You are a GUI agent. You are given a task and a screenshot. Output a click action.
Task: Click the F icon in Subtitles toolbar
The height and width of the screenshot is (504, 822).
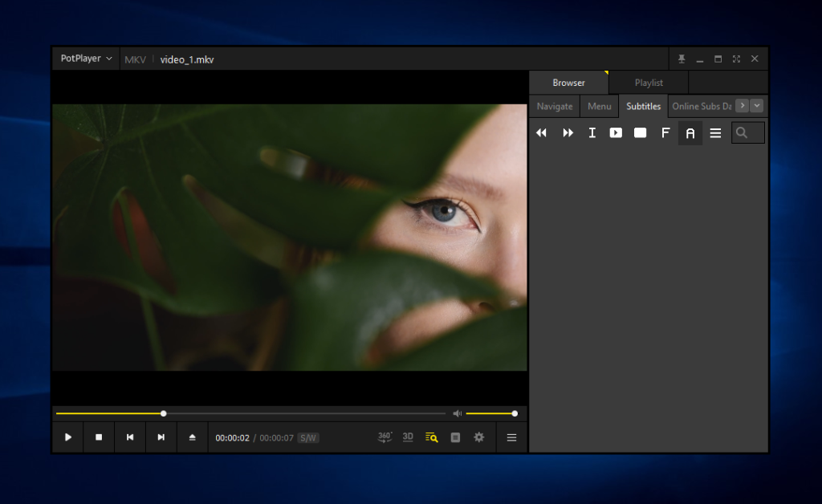click(x=665, y=133)
